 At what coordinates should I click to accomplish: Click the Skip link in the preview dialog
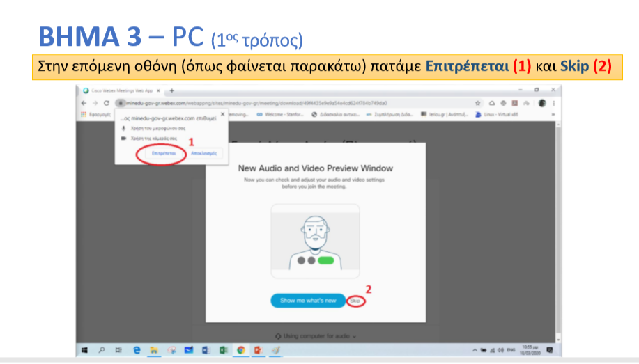tap(355, 301)
